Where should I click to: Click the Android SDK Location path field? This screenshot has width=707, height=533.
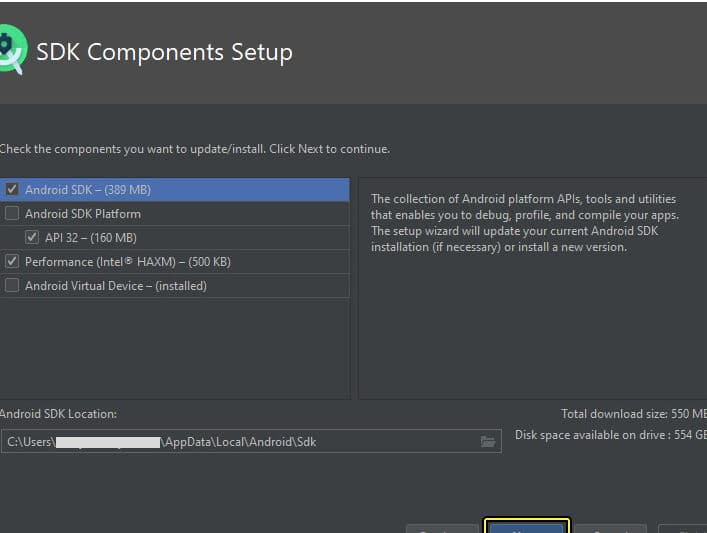pyautogui.click(x=251, y=441)
